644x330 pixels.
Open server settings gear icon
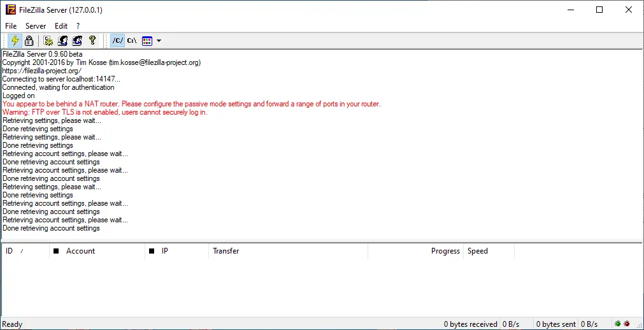click(48, 41)
